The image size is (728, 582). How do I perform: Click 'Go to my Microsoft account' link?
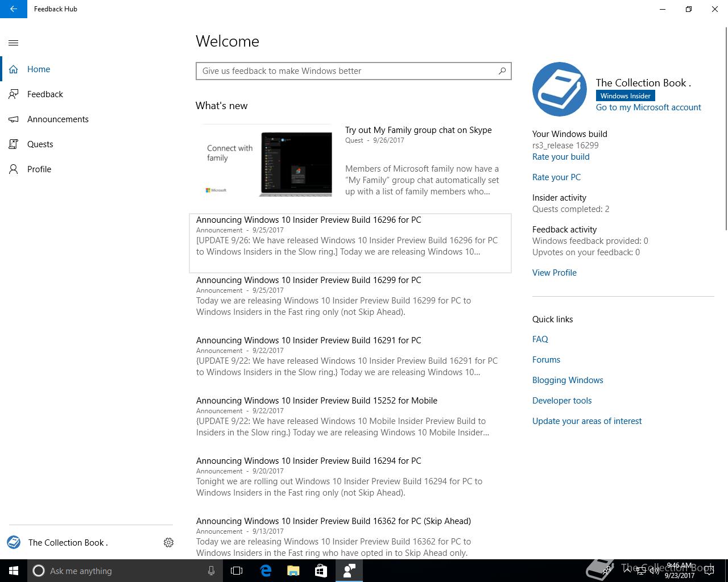pos(648,107)
